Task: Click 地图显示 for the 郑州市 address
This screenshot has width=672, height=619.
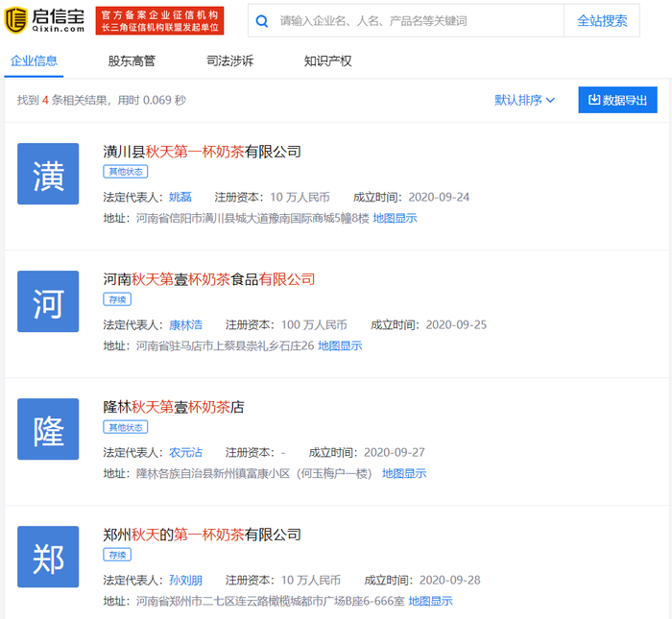Action: tap(430, 601)
